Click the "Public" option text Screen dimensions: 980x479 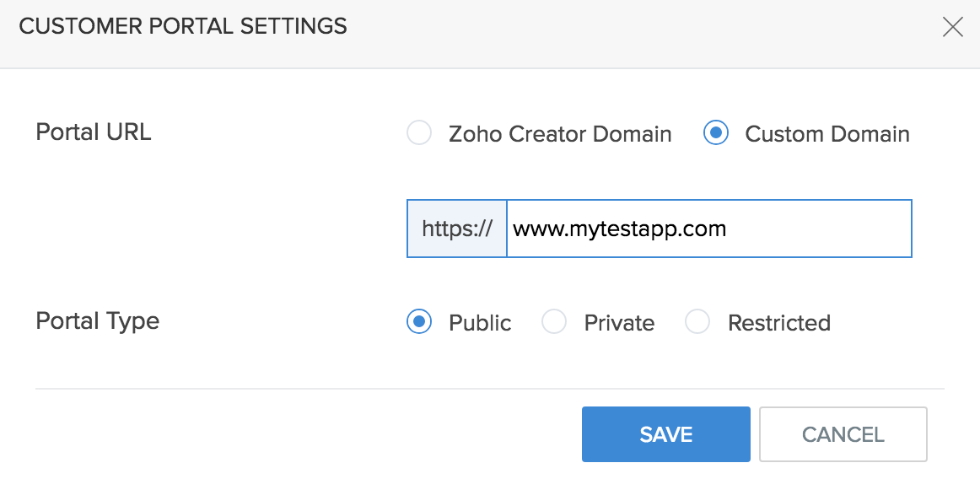point(480,323)
